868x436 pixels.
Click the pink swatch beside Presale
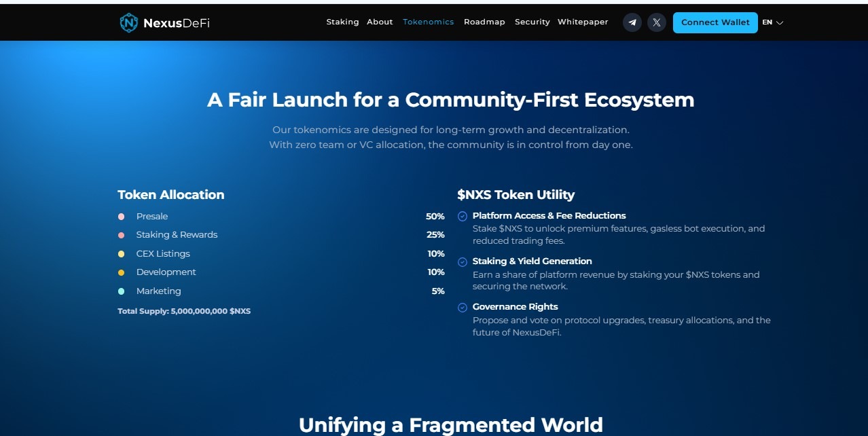point(122,216)
